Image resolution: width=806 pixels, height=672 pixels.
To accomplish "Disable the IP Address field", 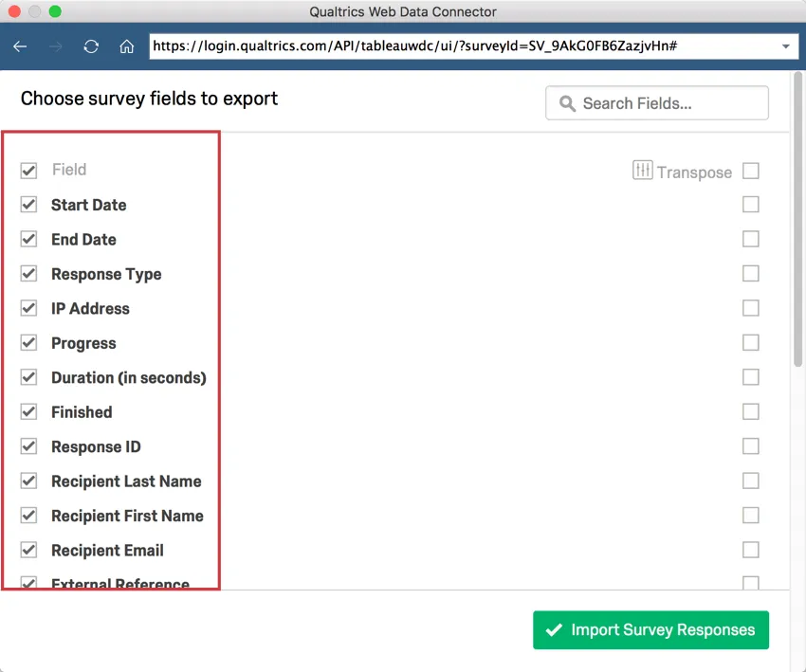I will 29,308.
